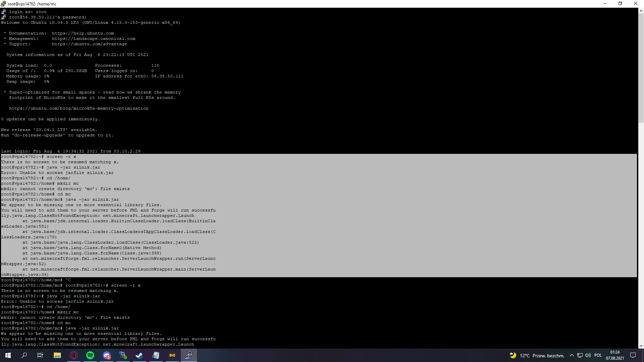Switch POL keyboard language indicator

coord(598,355)
